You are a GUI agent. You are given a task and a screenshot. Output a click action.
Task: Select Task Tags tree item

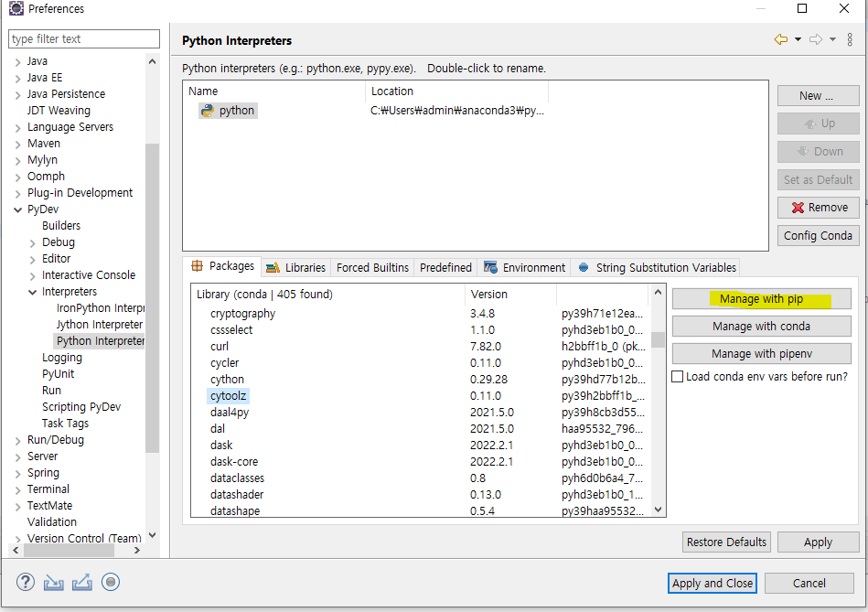point(65,424)
